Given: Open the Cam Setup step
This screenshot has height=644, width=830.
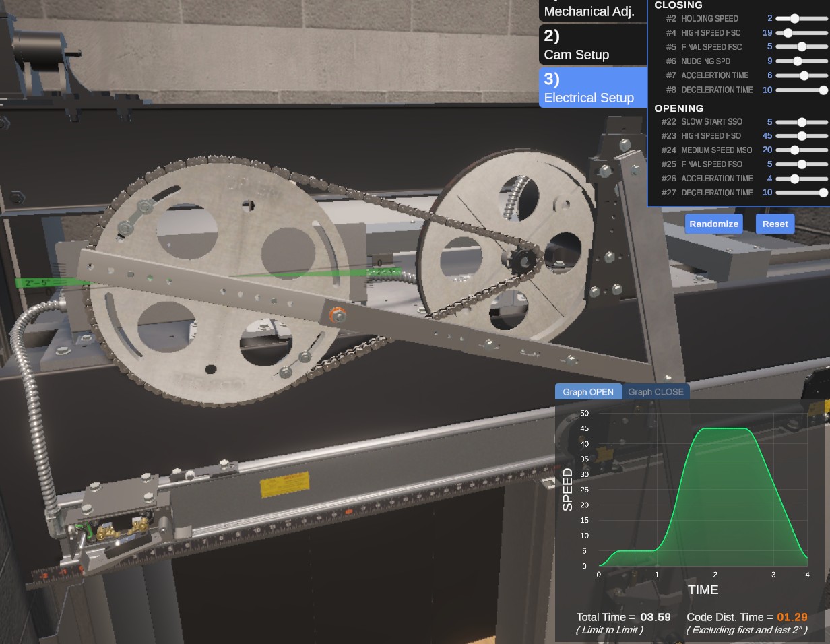Looking at the screenshot, I should click(592, 45).
